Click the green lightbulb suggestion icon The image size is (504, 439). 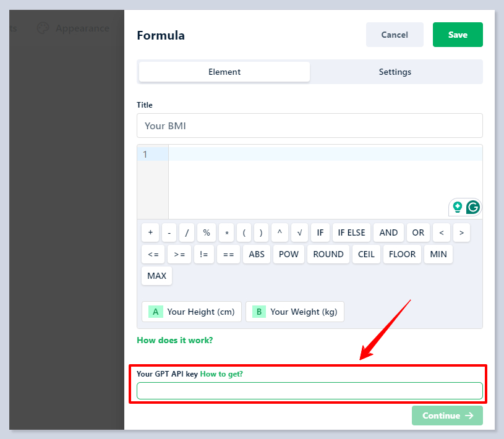tap(458, 207)
